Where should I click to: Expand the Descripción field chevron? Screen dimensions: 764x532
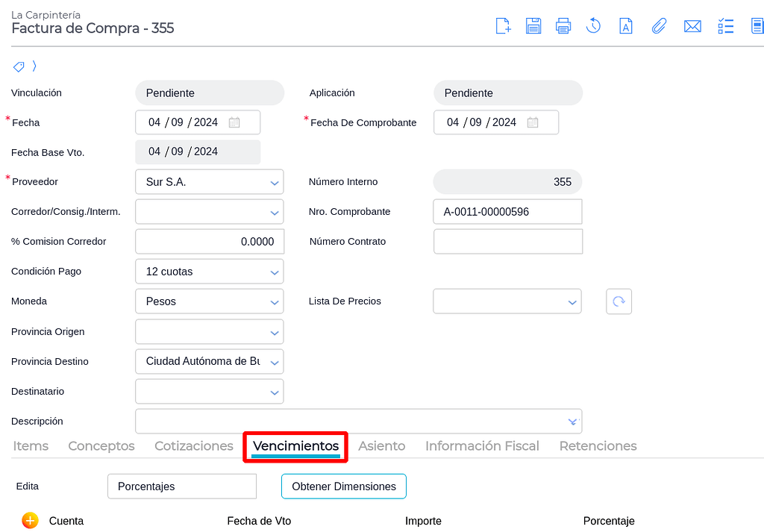tap(572, 421)
